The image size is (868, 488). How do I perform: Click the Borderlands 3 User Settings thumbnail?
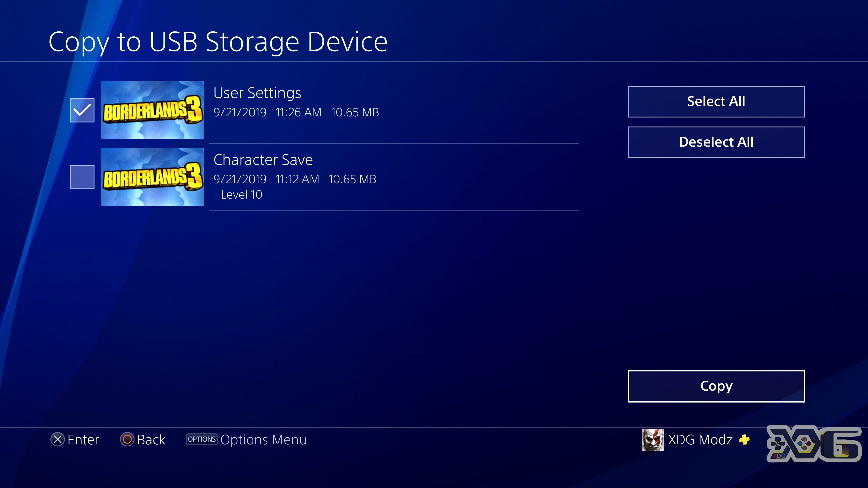153,110
